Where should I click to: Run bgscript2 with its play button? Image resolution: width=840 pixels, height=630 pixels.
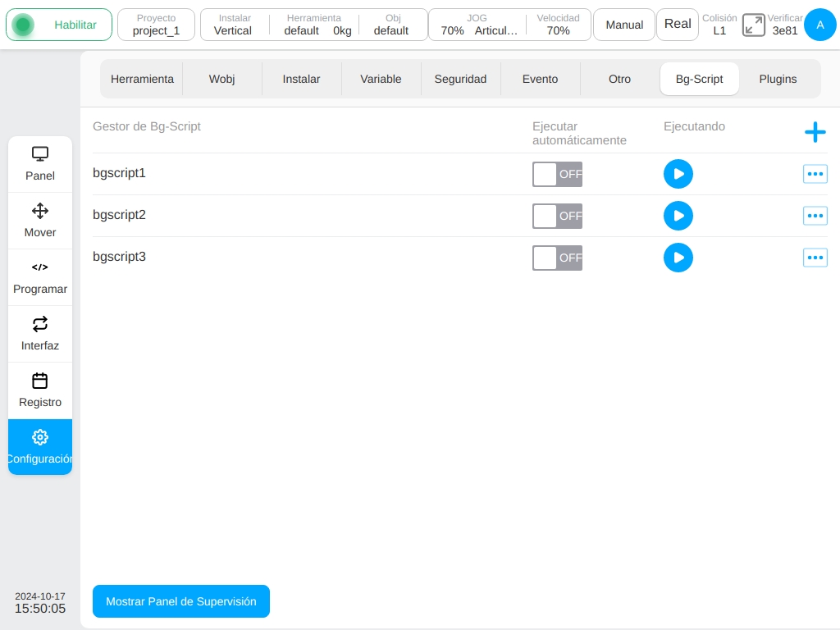click(678, 216)
